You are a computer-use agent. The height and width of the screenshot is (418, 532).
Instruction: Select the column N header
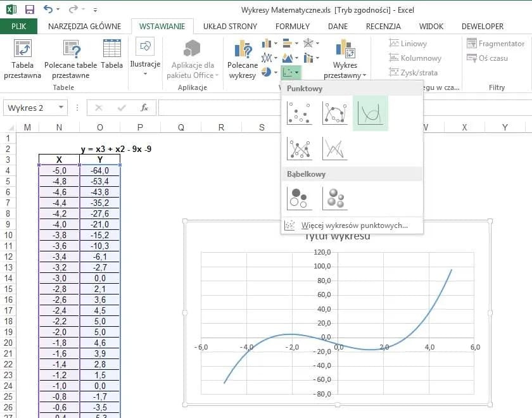tap(59, 127)
